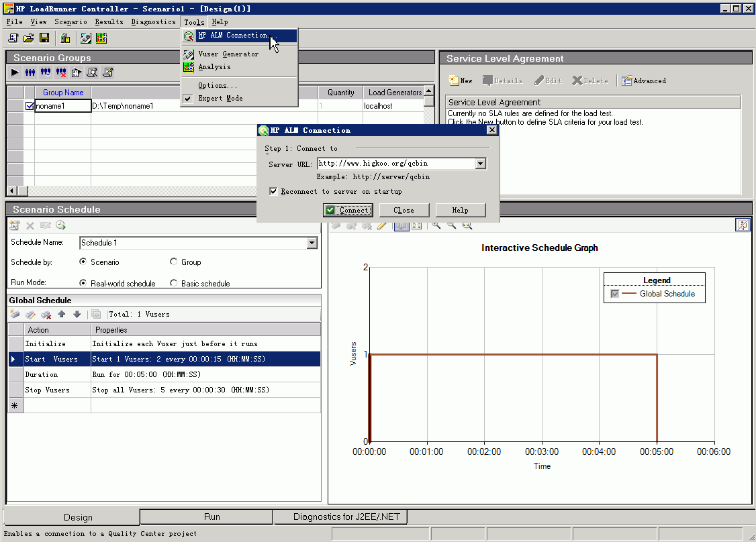Click Advanced in Service Level Agreement panel

(644, 80)
